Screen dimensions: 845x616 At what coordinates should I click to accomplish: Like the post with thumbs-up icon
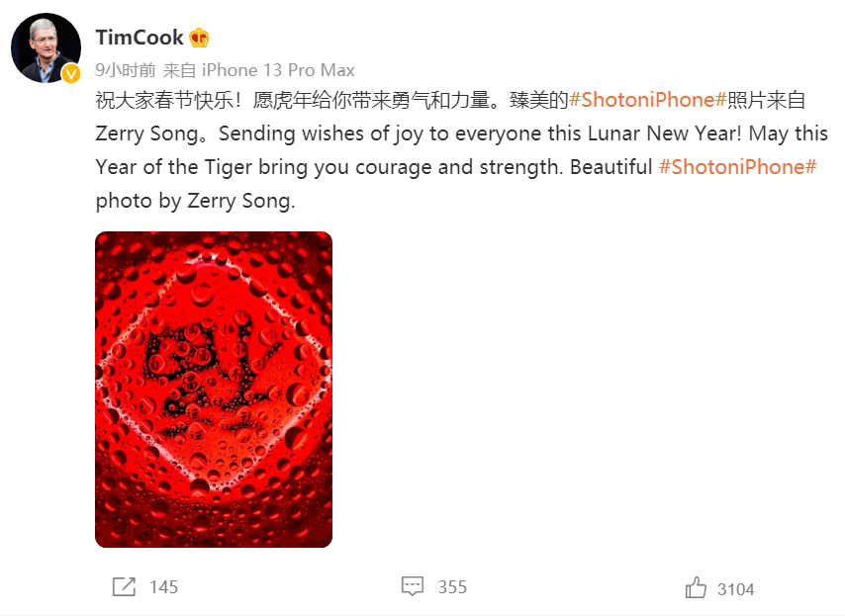(x=696, y=588)
